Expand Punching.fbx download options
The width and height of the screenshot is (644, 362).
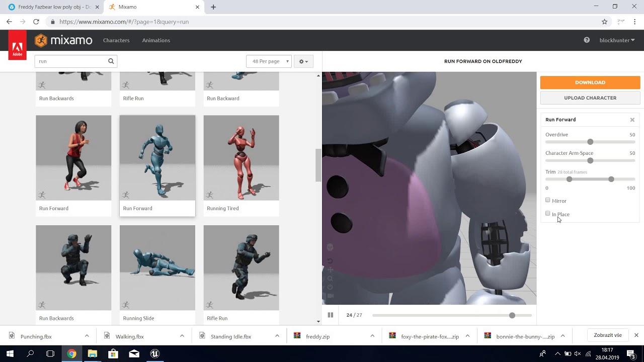(87, 336)
